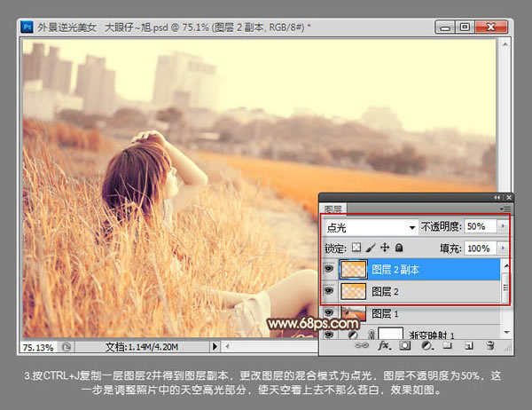Toggle lock position for layer
532x410 pixels.
pos(385,248)
